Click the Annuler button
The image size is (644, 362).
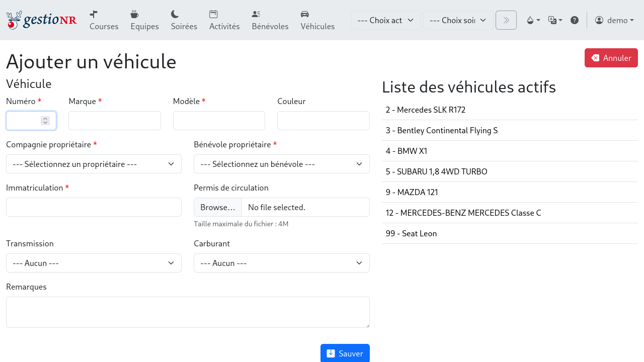pos(611,58)
